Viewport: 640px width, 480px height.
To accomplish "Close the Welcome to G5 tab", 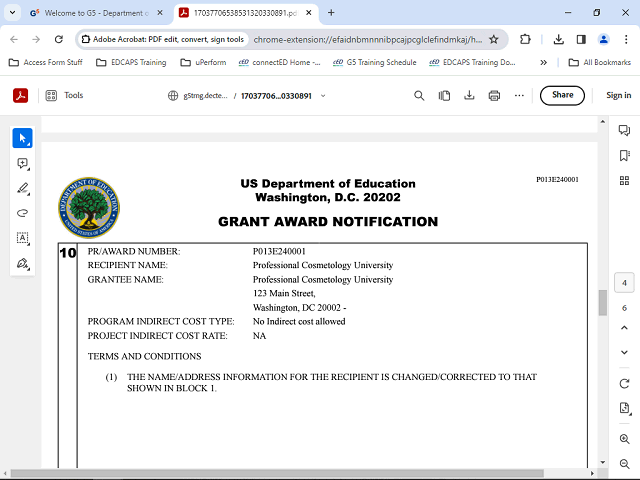I will 160,13.
